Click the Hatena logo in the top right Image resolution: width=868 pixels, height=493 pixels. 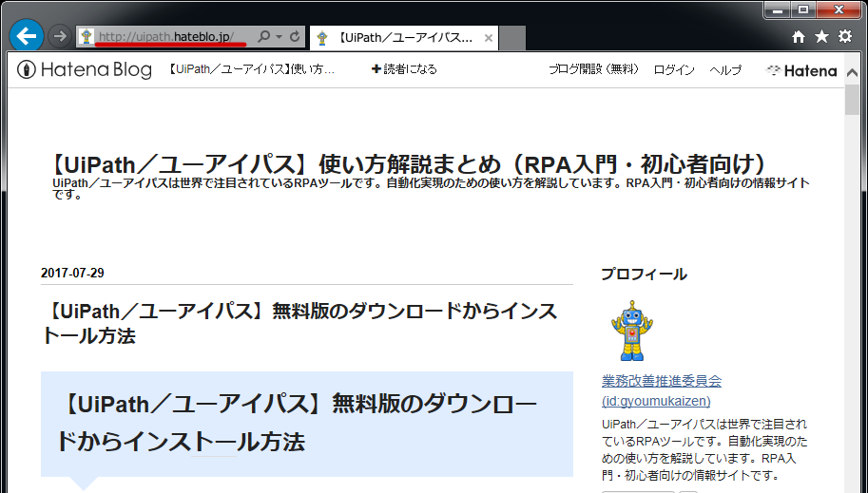(x=801, y=71)
